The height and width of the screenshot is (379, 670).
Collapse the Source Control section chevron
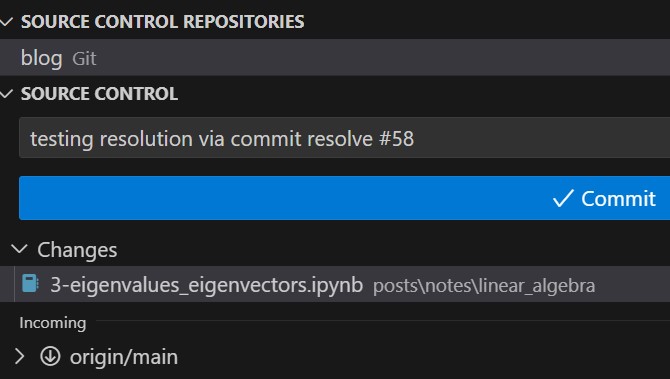click(6, 94)
